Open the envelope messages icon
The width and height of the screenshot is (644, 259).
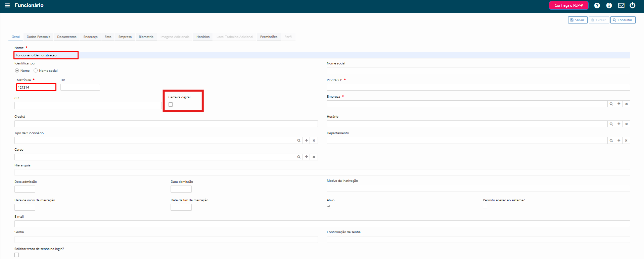[x=621, y=5]
